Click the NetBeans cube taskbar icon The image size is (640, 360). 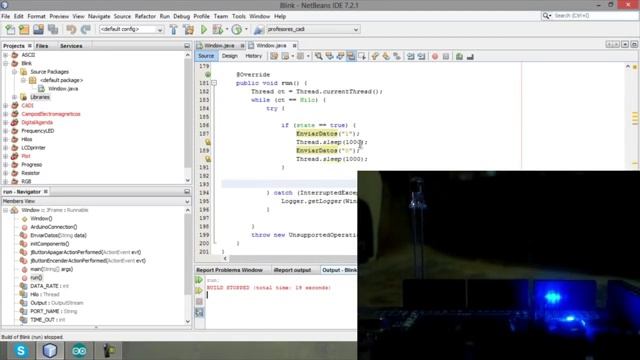coord(50,351)
